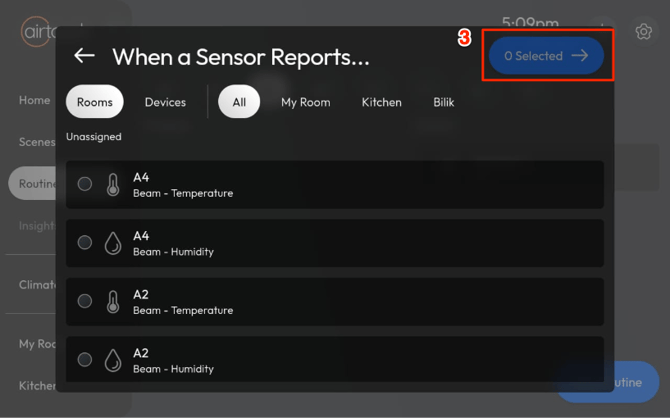Screen dimensions: 670x418
Task: Select the A2 Beam Humidity radio button
Action: coord(85,359)
